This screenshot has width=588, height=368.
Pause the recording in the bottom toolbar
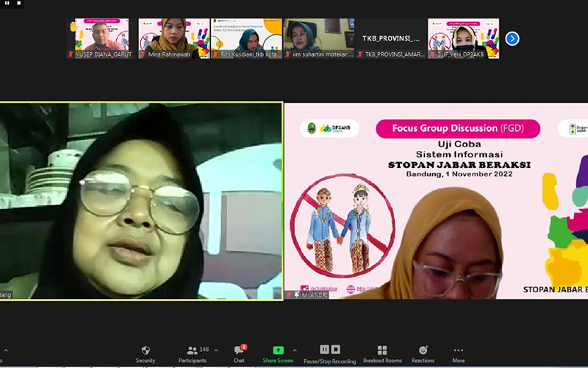tap(325, 350)
